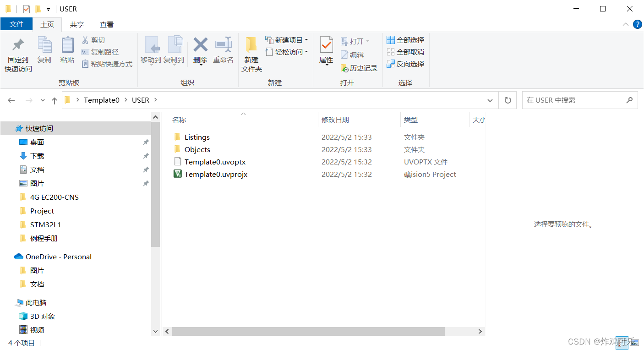Sort by the 名称 (Name) column header
The image size is (644, 350).
179,120
